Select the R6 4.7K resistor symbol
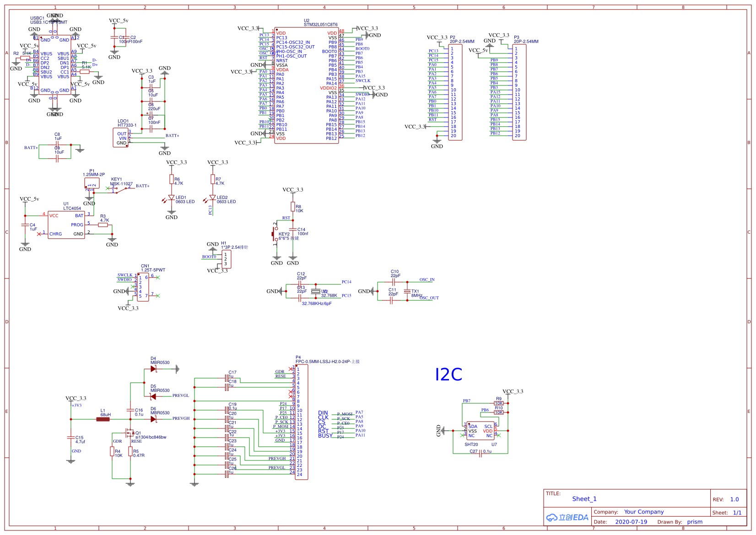Image resolution: width=756 pixels, height=535 pixels. [x=172, y=179]
